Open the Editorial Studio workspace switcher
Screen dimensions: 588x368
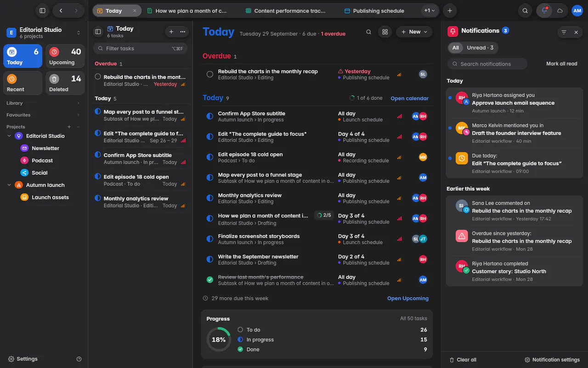pyautogui.click(x=44, y=33)
